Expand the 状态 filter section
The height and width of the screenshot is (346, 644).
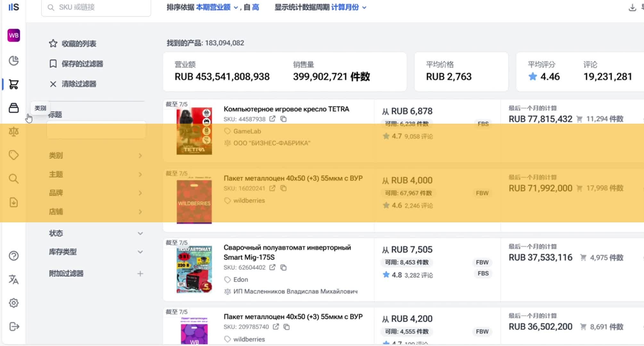(96, 233)
